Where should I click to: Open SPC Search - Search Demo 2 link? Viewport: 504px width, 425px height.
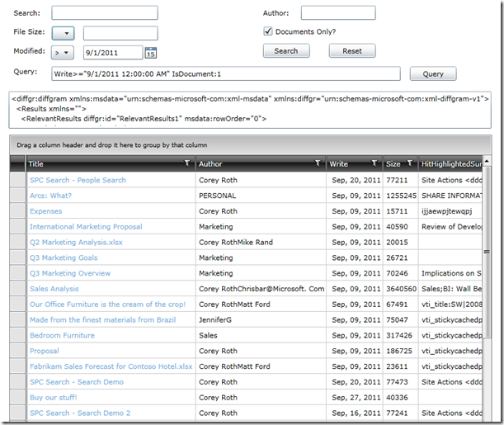click(80, 413)
